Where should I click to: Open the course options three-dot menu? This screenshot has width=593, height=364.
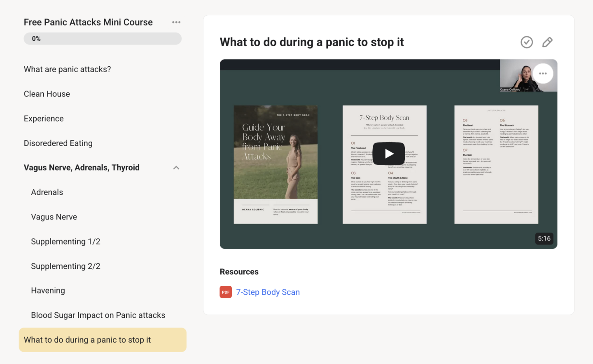pyautogui.click(x=176, y=22)
